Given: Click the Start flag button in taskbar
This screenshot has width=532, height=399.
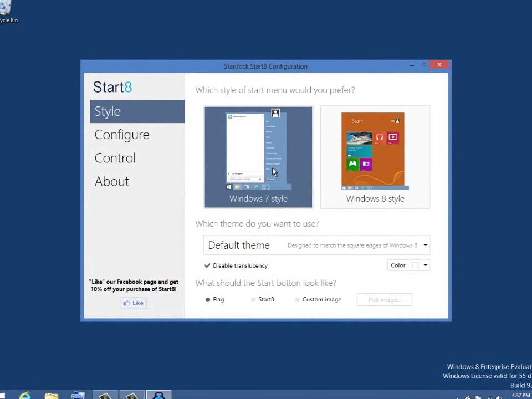Looking at the screenshot, I should (x=3, y=396).
